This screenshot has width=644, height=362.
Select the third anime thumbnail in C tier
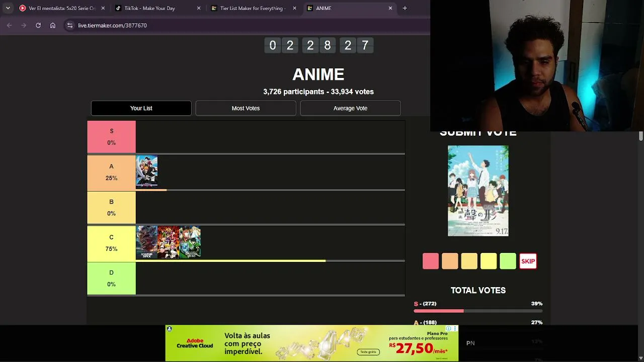pyautogui.click(x=190, y=242)
